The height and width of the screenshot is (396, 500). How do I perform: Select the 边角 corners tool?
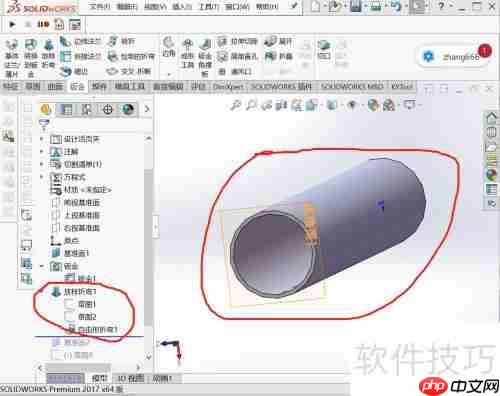(x=169, y=47)
